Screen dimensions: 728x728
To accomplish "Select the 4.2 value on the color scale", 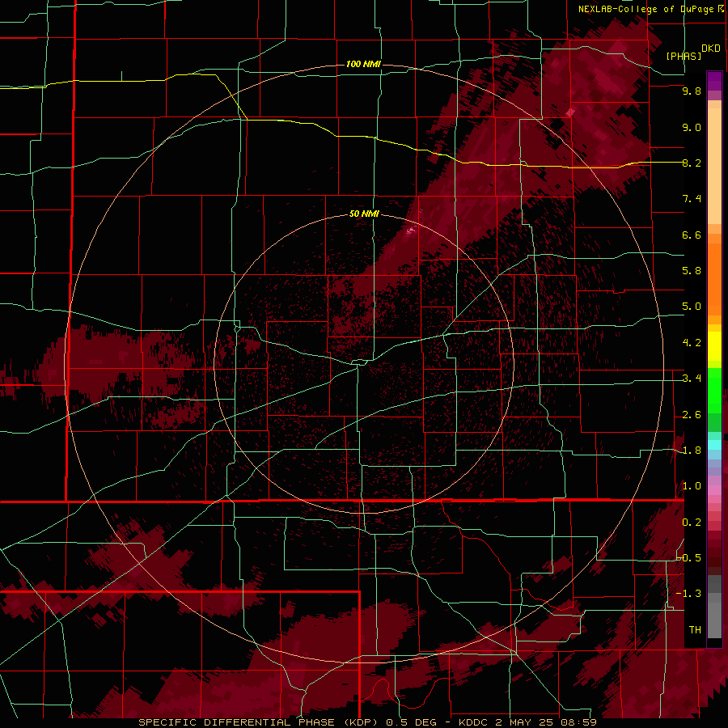I will click(x=692, y=343).
